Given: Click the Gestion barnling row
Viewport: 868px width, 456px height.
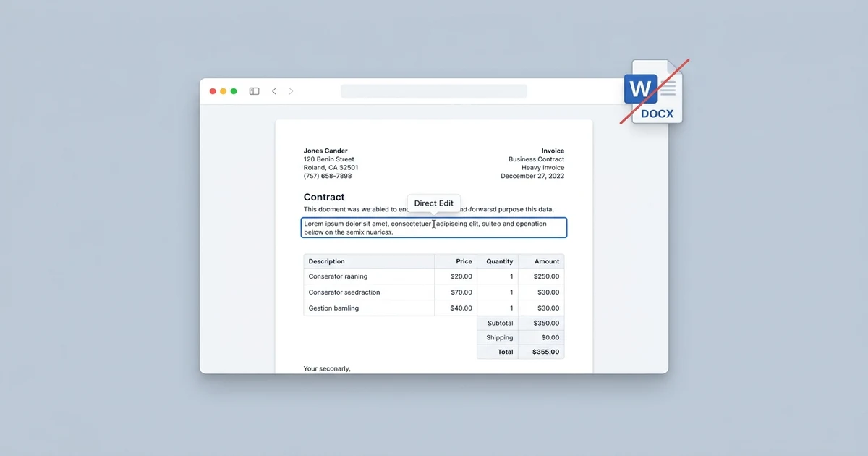Looking at the screenshot, I should click(434, 308).
